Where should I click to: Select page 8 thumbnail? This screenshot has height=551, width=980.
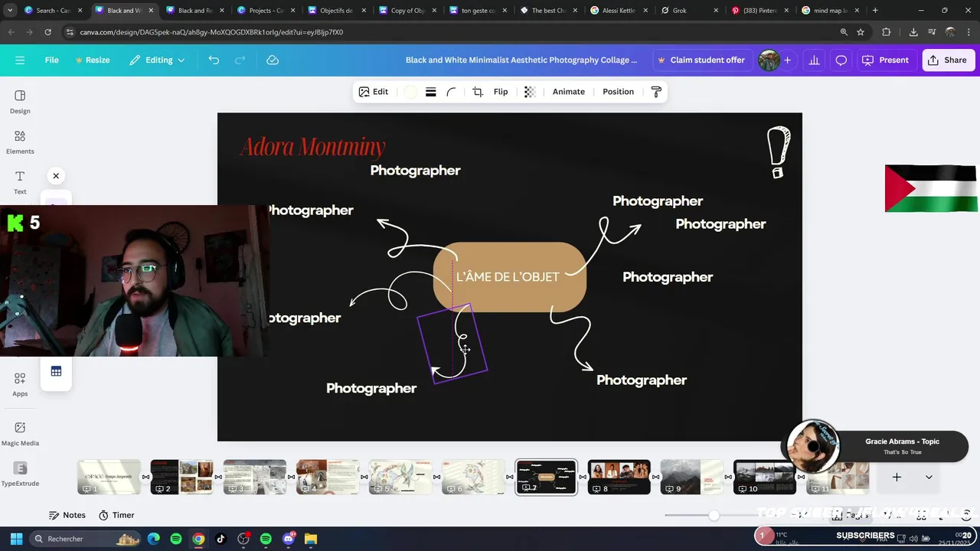[x=619, y=477]
